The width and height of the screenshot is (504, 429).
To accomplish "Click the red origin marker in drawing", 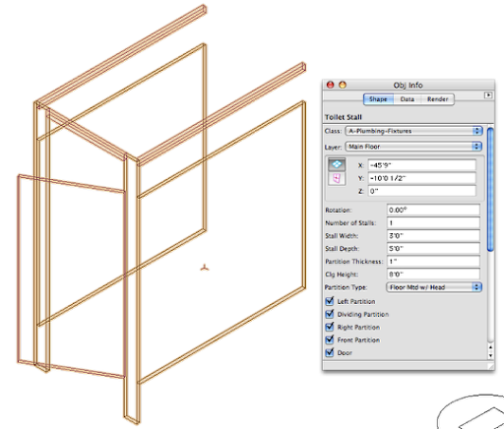I will pyautogui.click(x=205, y=268).
